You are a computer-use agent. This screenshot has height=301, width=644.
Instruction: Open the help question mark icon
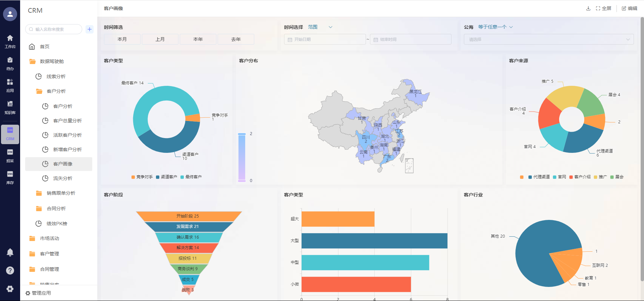tap(10, 270)
